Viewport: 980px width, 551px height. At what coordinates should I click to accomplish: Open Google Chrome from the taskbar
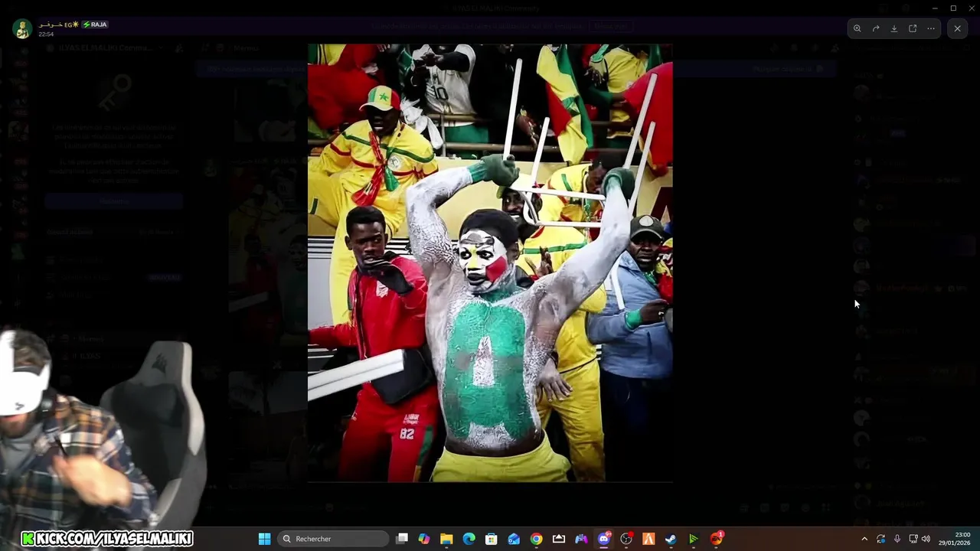[x=536, y=539]
